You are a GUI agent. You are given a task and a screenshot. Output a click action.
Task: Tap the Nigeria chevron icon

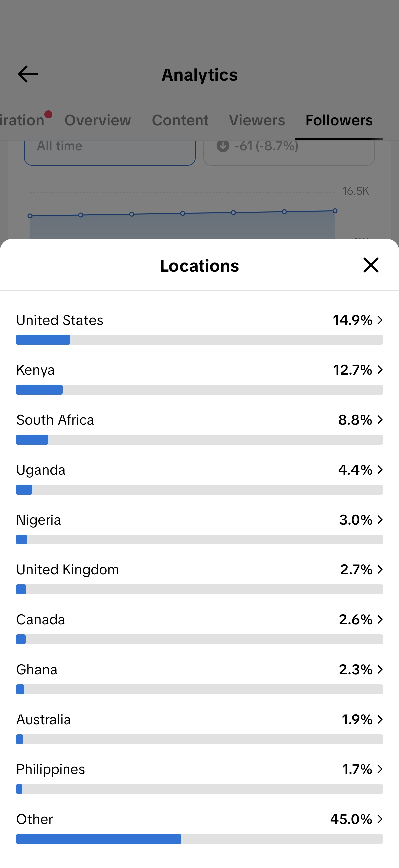(380, 519)
